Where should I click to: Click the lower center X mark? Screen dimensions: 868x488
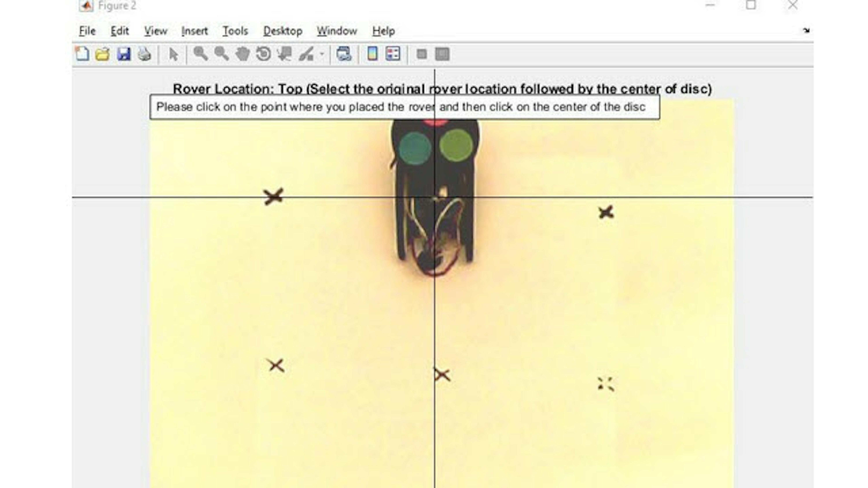(x=442, y=374)
